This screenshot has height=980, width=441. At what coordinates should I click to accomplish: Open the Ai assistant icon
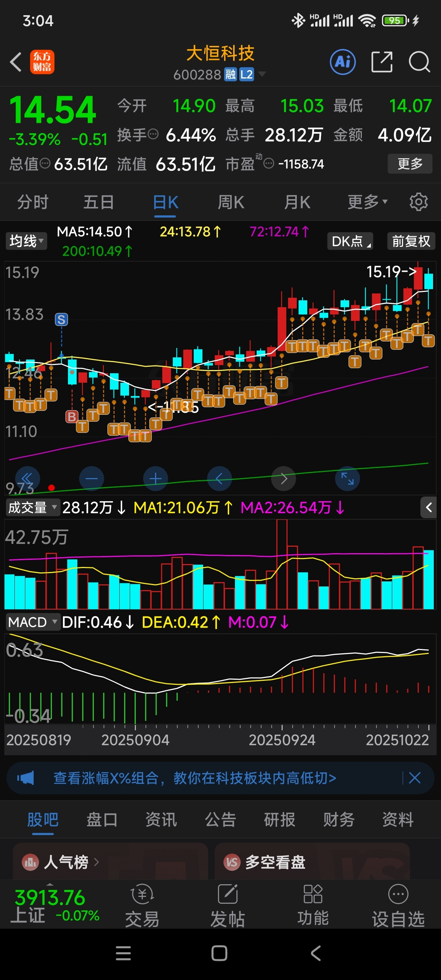[343, 62]
